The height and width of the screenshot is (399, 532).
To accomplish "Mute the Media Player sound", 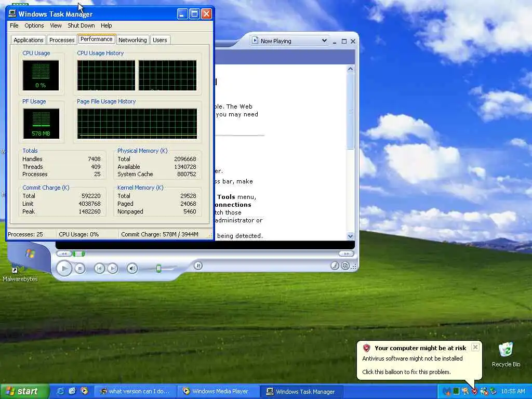I will pyautogui.click(x=132, y=269).
